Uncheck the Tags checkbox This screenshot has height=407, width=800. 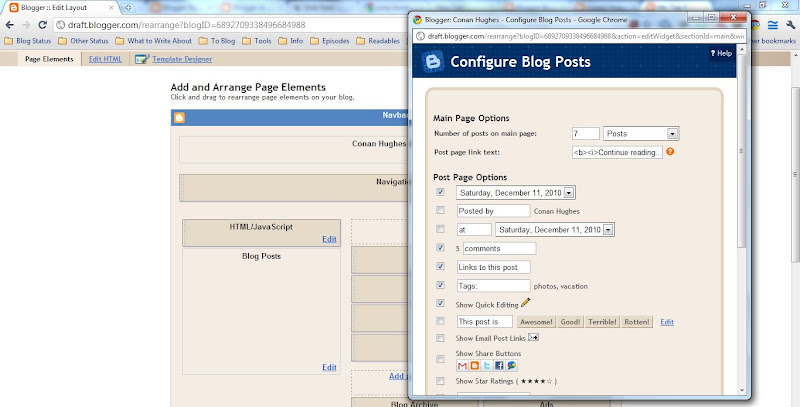click(440, 285)
